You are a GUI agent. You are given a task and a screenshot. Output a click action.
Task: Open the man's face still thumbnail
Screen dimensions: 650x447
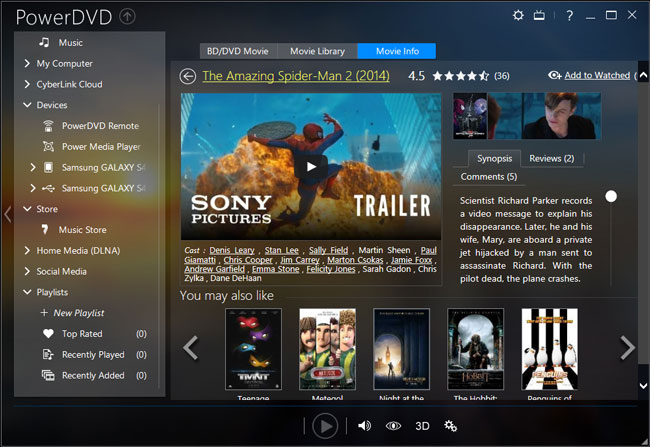[561, 116]
